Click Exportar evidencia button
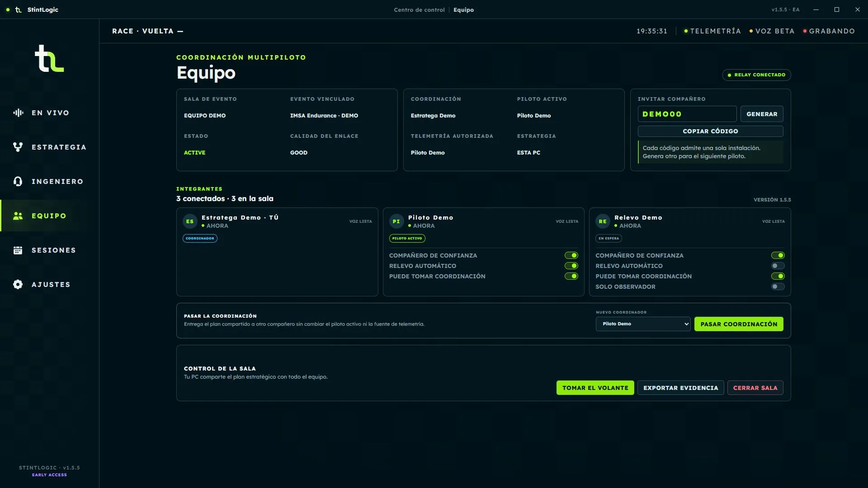 (680, 388)
